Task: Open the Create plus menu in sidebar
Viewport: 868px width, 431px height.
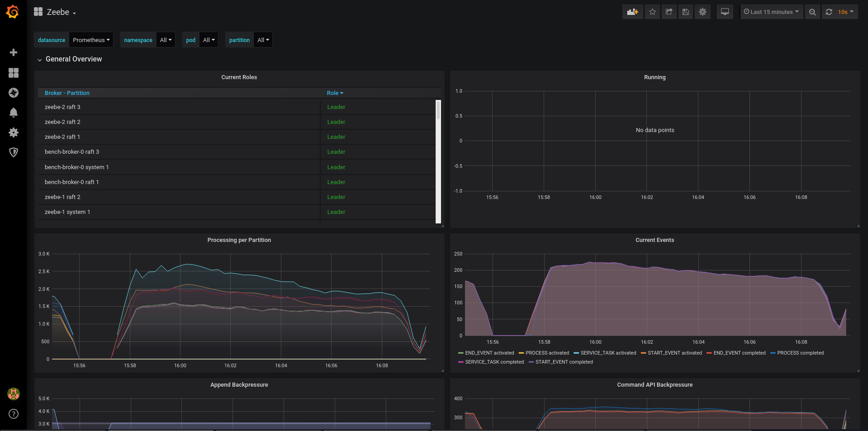Action: [x=14, y=52]
